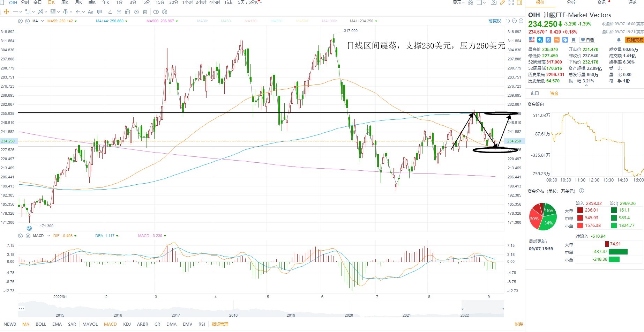The image size is (644, 332).
Task: Toggle hide drawings eye icon
Action: 136,12
